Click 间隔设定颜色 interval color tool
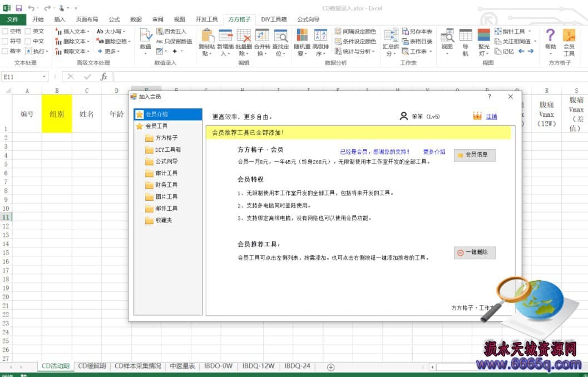Screen dimensions: 588x377 (x=355, y=32)
